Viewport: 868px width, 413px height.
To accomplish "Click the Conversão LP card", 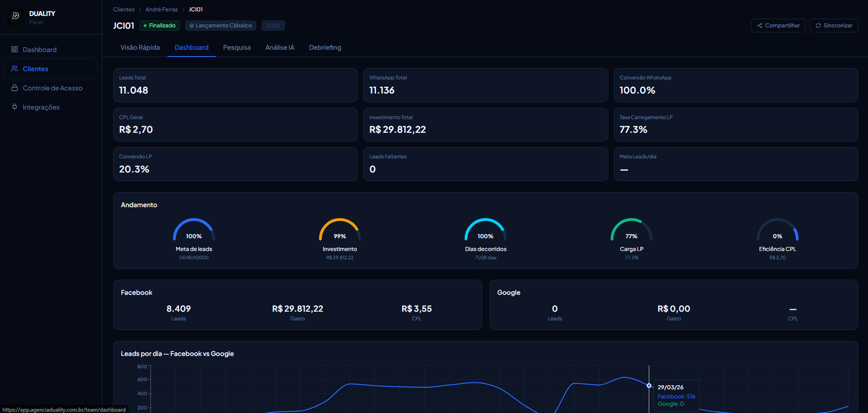I will (x=235, y=164).
